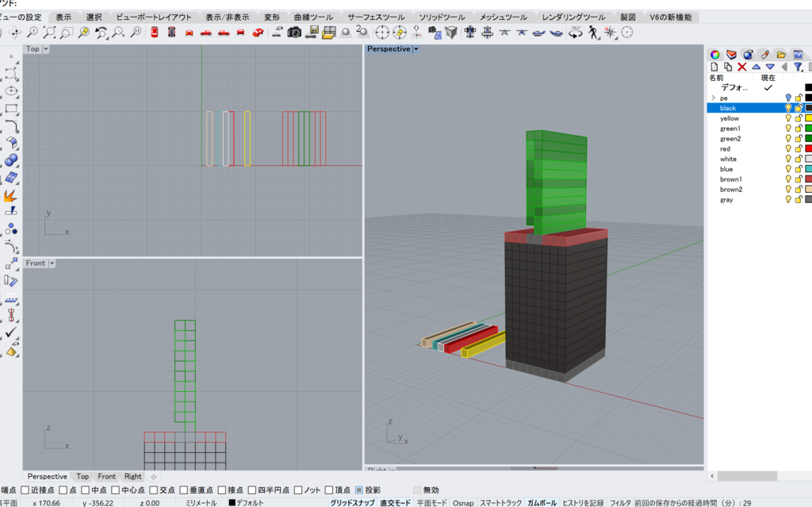Open the レンダリングツール toolbar tab
The height and width of the screenshot is (507, 812).
[573, 17]
